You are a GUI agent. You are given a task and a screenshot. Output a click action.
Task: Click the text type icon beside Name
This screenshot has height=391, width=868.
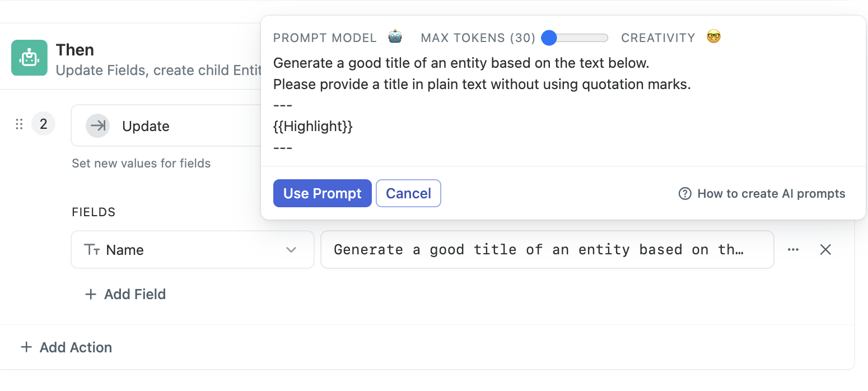[x=92, y=250]
